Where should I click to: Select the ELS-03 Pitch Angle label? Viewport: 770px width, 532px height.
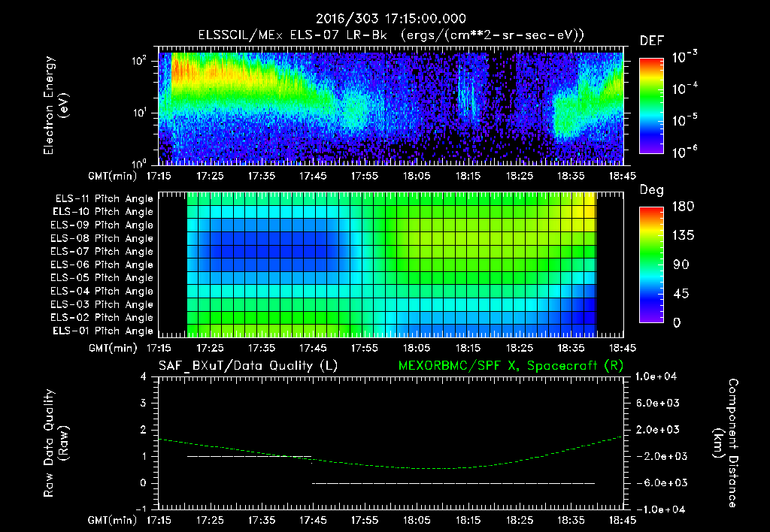[102, 304]
